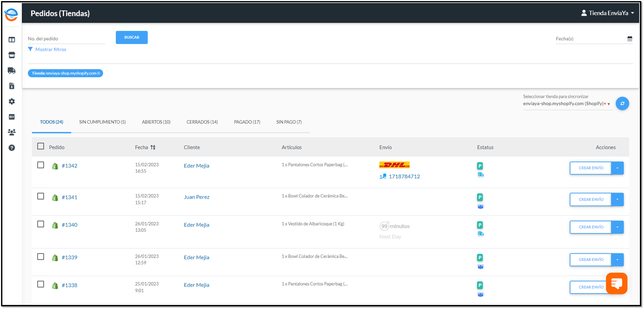The image size is (644, 309).
Task: Open order link #1342
Action: click(x=69, y=166)
